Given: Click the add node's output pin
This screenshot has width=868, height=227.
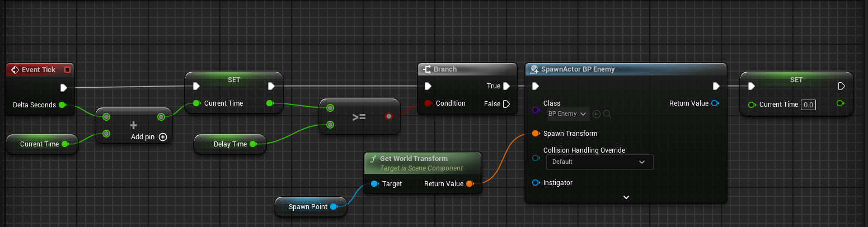Looking at the screenshot, I should point(161,117).
